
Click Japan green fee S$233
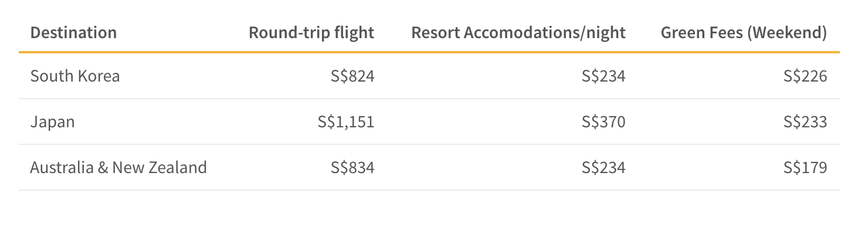coord(805,122)
